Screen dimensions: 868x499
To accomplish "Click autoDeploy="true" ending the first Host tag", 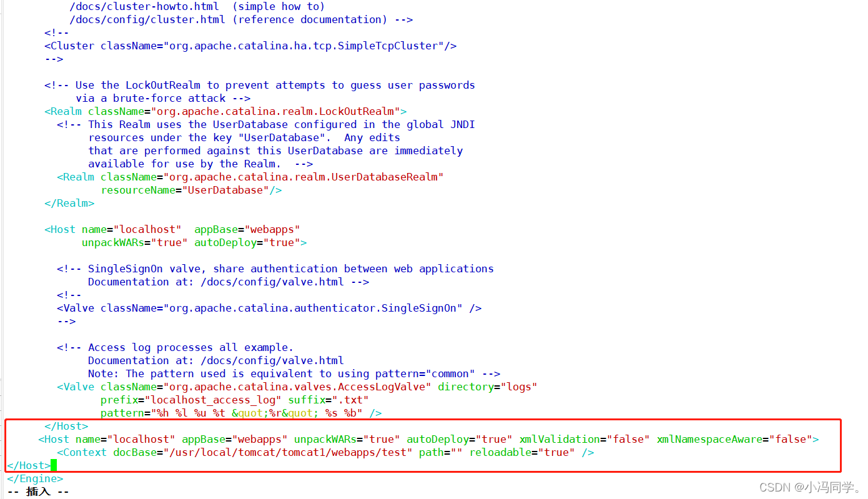I will pos(247,242).
